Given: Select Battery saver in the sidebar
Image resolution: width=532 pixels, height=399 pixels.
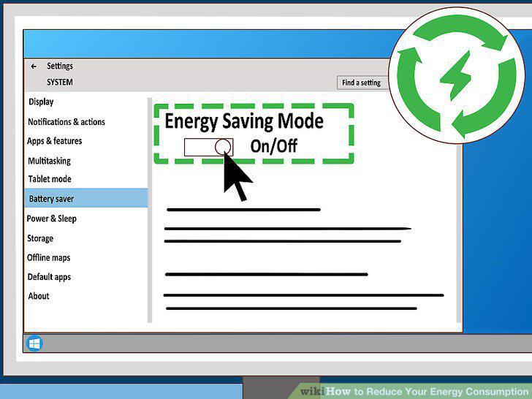Looking at the screenshot, I should pyautogui.click(x=86, y=198).
